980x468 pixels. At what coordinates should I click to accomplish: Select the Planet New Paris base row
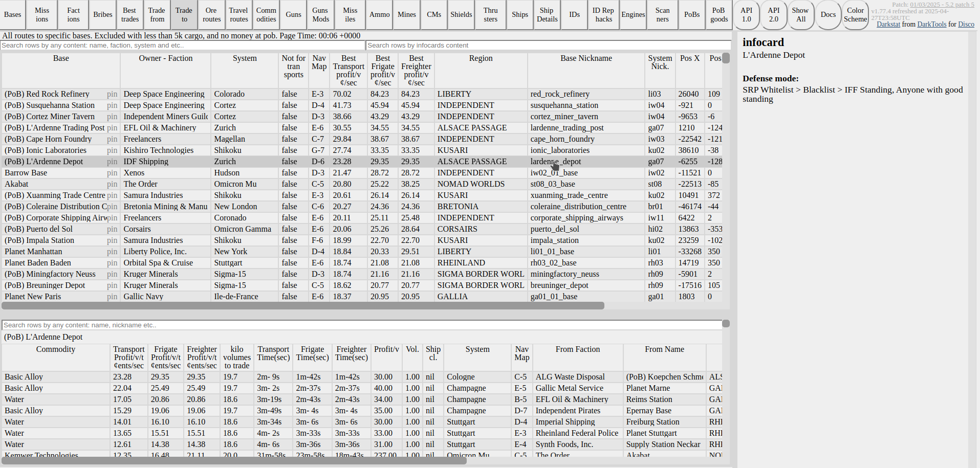pyautogui.click(x=362, y=297)
